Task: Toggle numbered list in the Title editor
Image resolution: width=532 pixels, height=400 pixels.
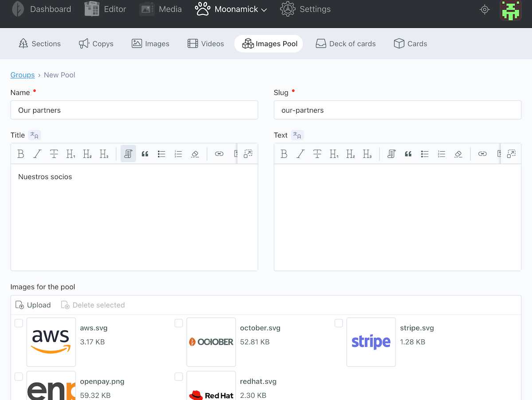Action: (178, 154)
